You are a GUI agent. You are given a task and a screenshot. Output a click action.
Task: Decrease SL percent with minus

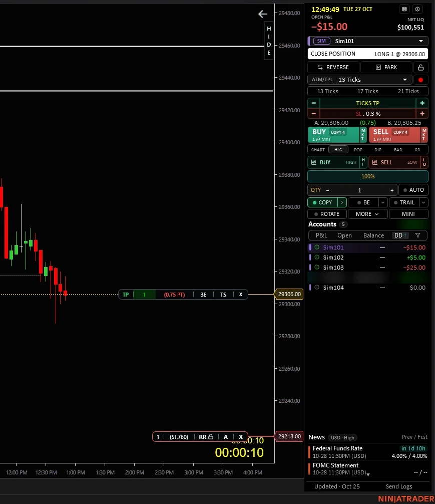(x=313, y=114)
